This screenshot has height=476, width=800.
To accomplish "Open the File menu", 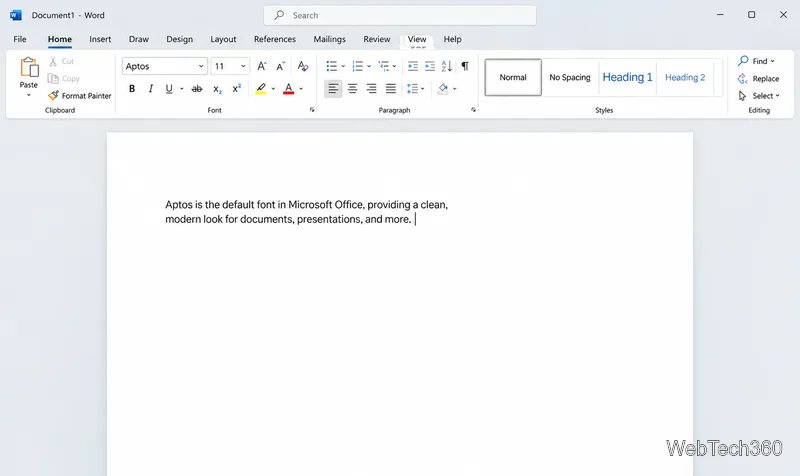I will point(20,39).
